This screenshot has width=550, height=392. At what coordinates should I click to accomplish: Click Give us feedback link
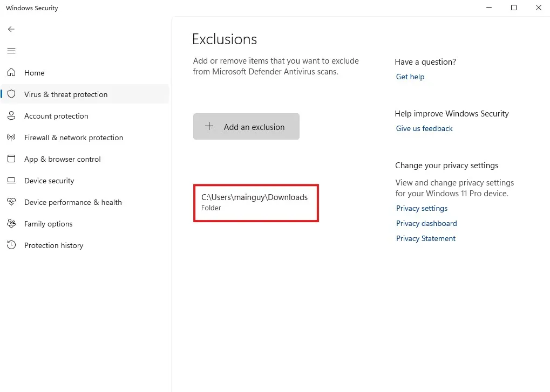(424, 128)
